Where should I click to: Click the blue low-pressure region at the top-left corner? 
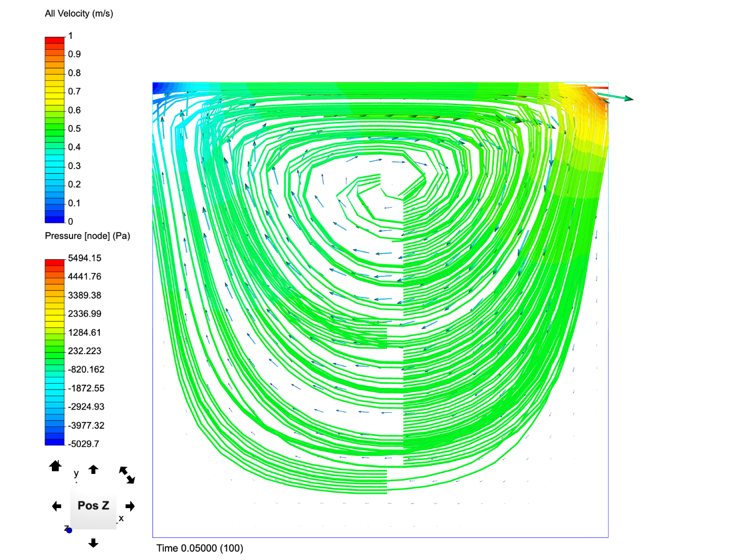162,88
